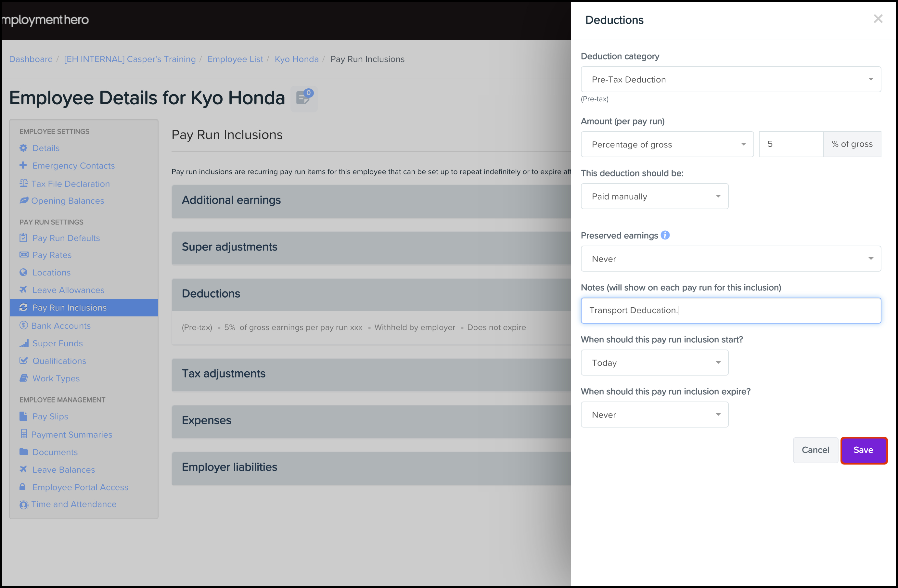Open the Paid manually dropdown
This screenshot has height=588, width=898.
click(654, 196)
